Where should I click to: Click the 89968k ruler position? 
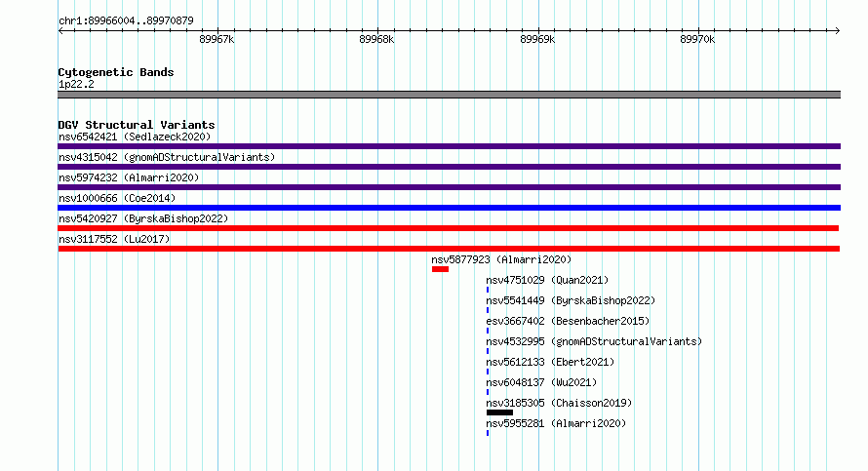coord(376,39)
